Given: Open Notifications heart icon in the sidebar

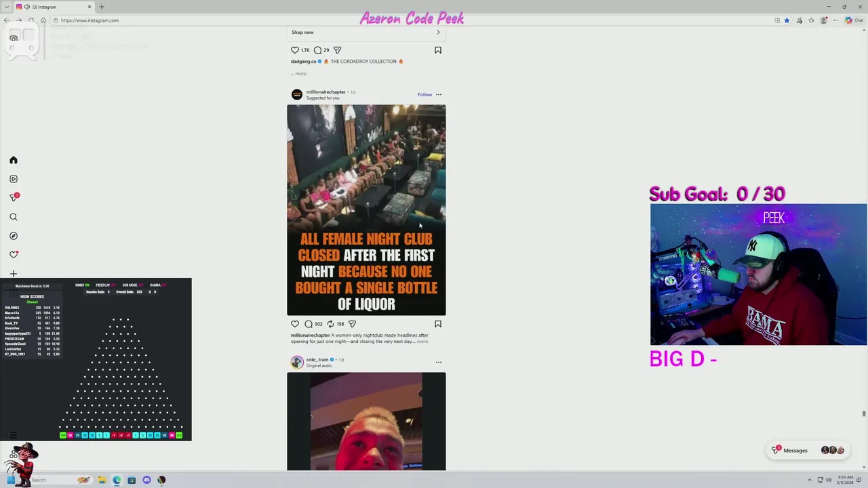Looking at the screenshot, I should click(x=14, y=255).
